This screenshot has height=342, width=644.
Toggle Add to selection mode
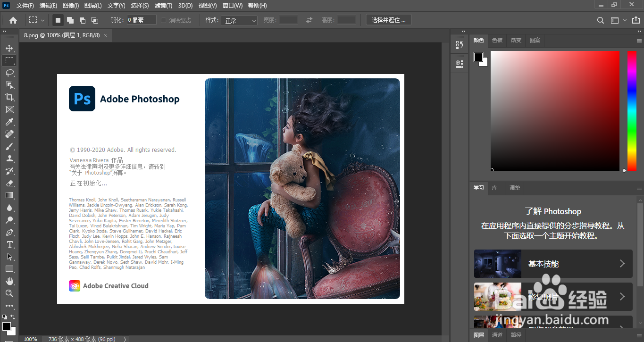70,20
